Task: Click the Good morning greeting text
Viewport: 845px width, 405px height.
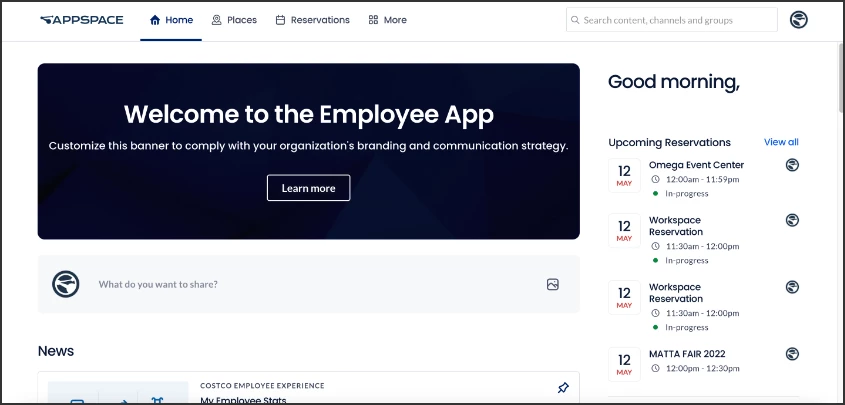Action: pyautogui.click(x=674, y=82)
